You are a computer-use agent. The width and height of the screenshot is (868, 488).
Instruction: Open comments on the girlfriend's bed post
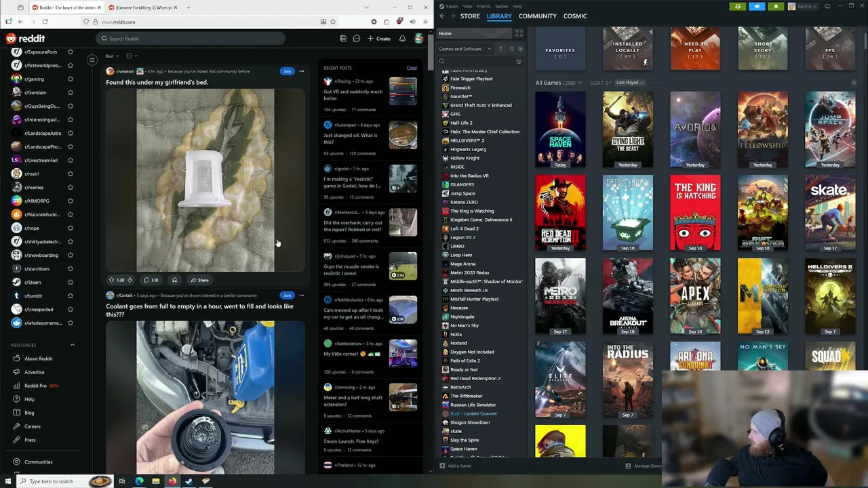[151, 280]
